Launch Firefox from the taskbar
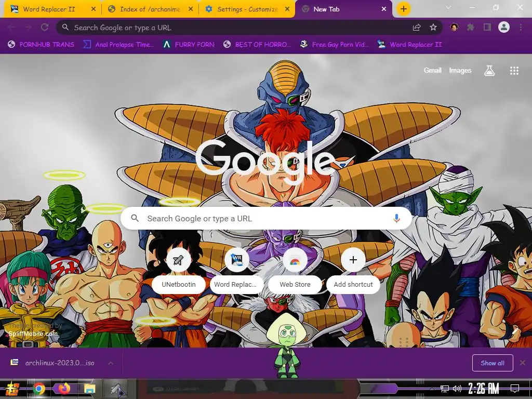This screenshot has width=532, height=399. (x=64, y=389)
